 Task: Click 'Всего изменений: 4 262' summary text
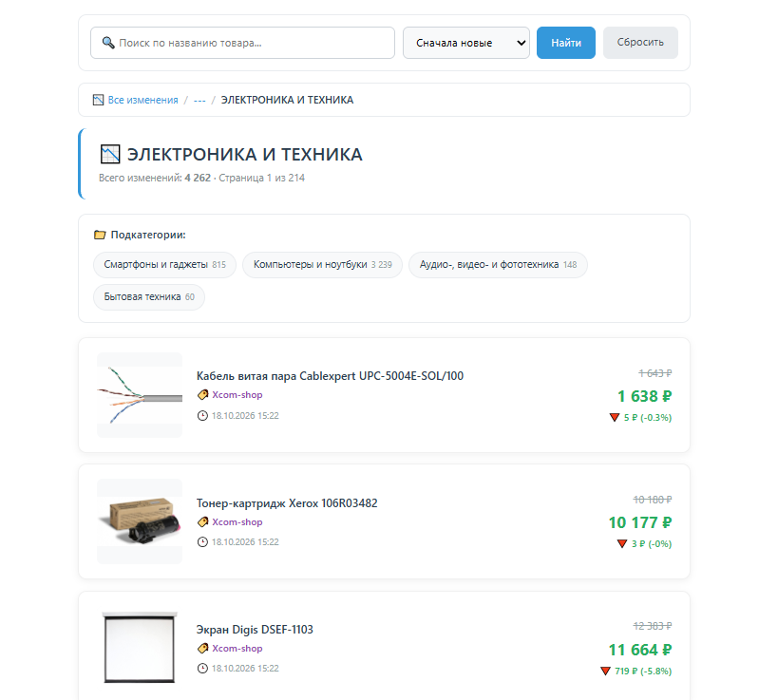155,178
